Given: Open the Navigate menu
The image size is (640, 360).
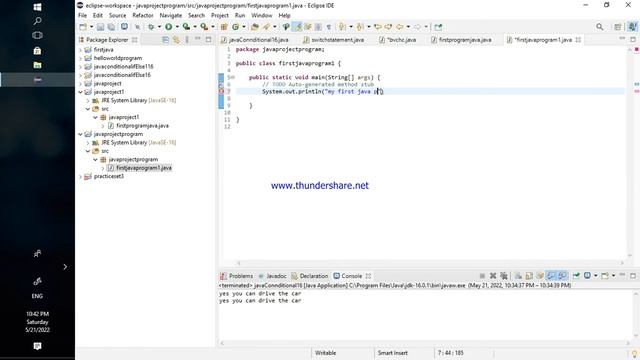Looking at the screenshot, I should [171, 16].
